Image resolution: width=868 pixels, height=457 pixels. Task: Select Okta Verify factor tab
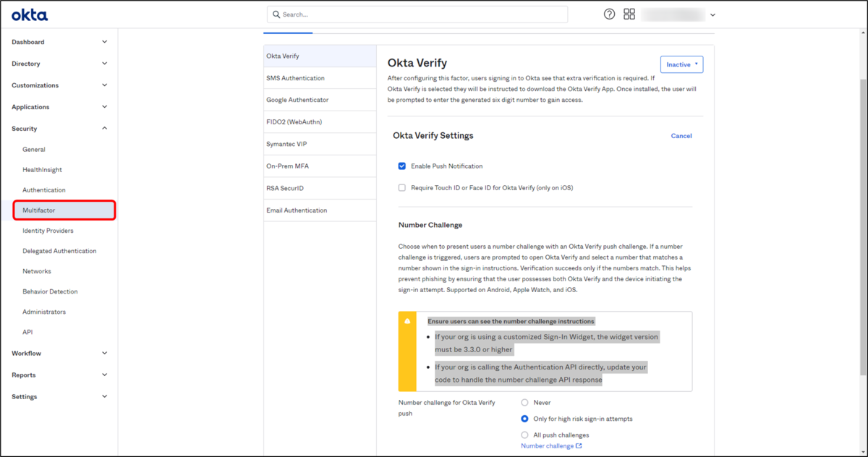[320, 56]
